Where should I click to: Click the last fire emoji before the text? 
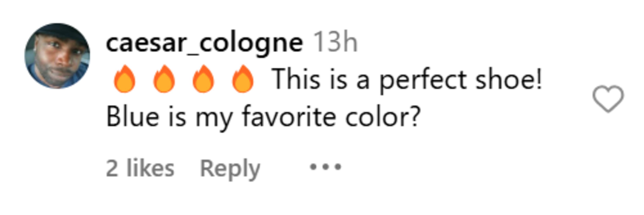(243, 79)
